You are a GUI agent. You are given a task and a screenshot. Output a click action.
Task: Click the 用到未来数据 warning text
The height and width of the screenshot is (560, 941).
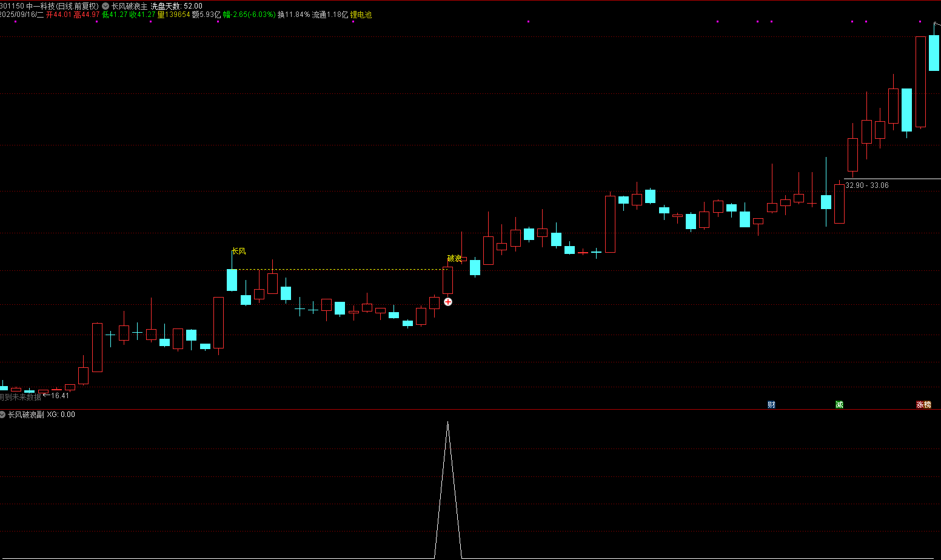pos(20,397)
